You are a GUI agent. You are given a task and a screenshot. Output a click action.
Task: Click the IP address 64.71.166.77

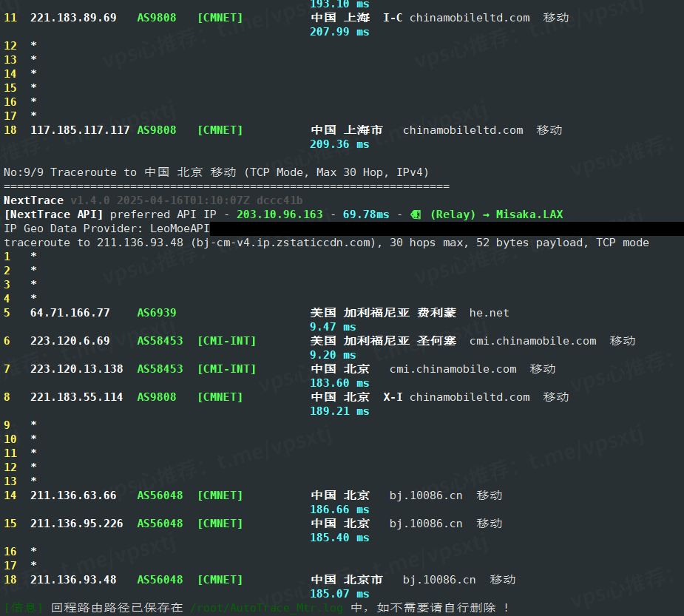(x=70, y=313)
